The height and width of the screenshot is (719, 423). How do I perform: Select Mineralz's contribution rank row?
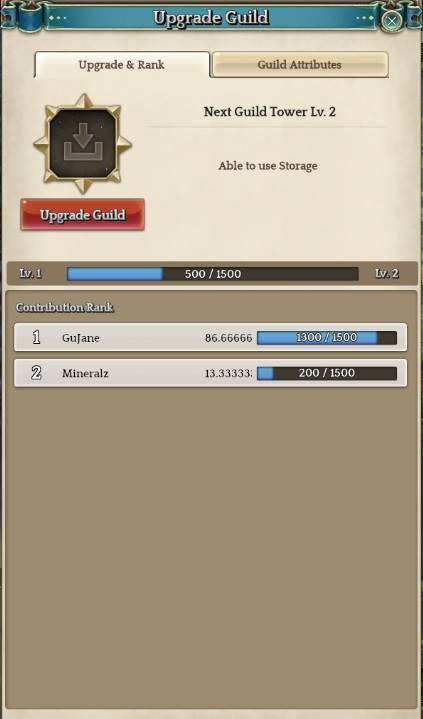[211, 373]
